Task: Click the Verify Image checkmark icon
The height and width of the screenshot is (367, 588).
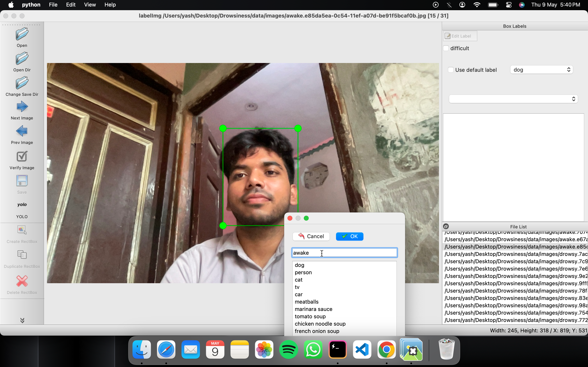Action: [22, 157]
